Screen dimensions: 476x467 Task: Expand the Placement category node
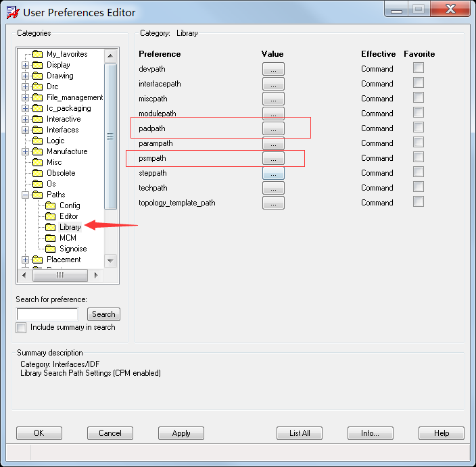tap(25, 260)
